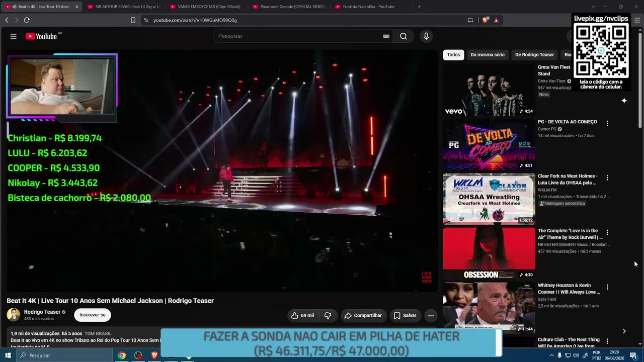The image size is (644, 362).
Task: Open the YouTube guide hamburger menu
Action: coord(14,36)
